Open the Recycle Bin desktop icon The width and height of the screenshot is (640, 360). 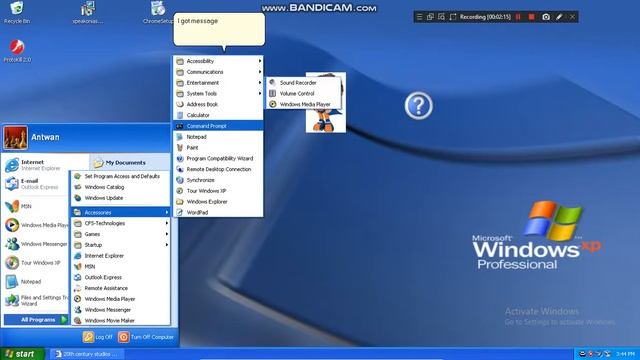point(17,13)
